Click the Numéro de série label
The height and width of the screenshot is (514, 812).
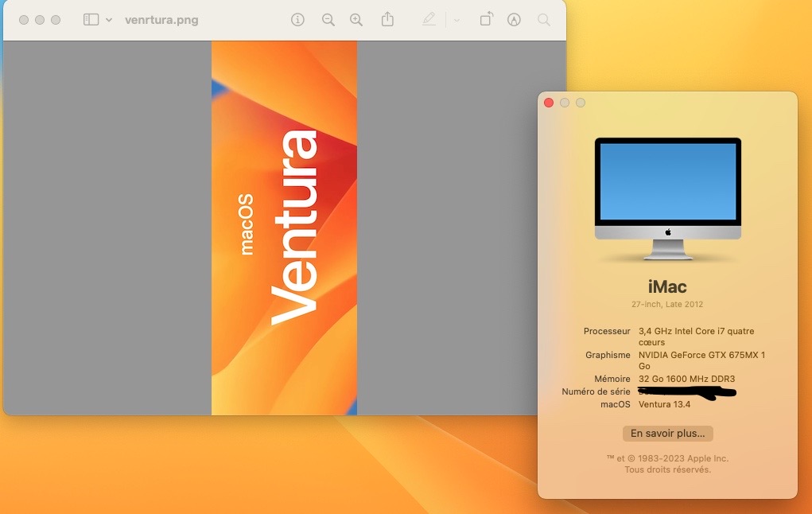[596, 391]
